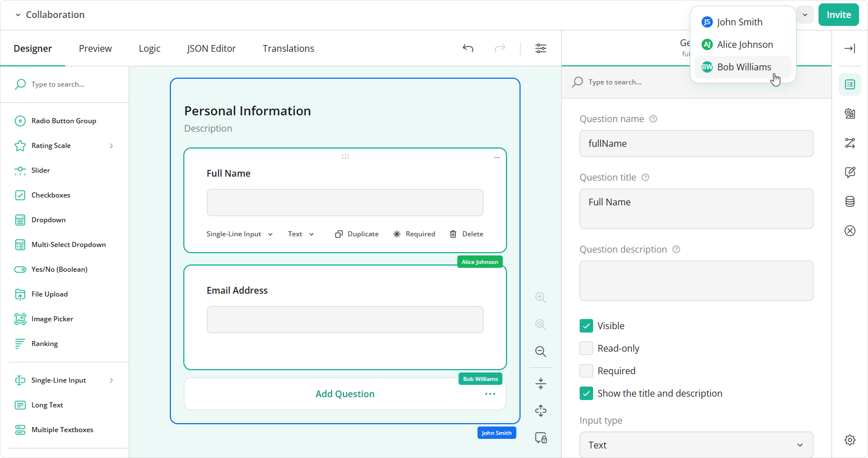Select the General properties list icon
Image resolution: width=868 pixels, height=458 pixels.
point(850,84)
